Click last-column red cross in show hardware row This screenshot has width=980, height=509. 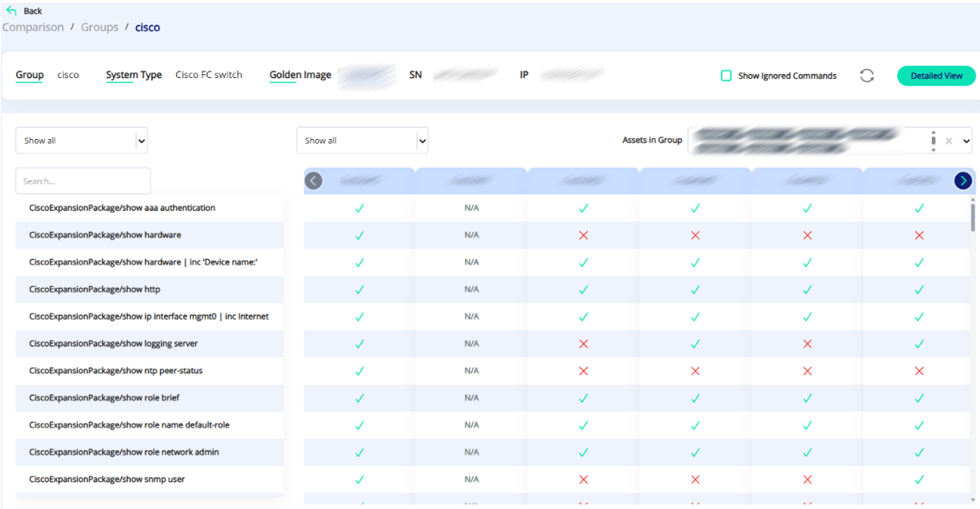pos(919,235)
